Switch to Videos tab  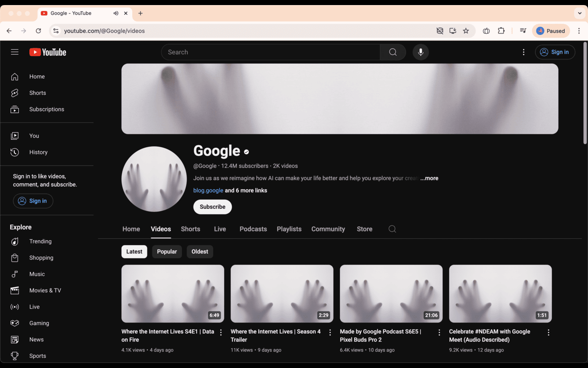coord(161,229)
